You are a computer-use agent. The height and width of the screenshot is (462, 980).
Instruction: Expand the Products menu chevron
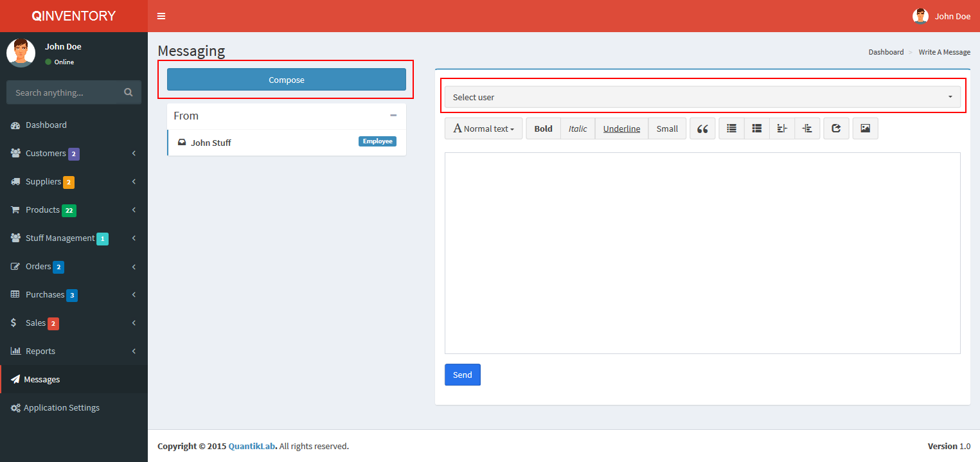(x=134, y=210)
